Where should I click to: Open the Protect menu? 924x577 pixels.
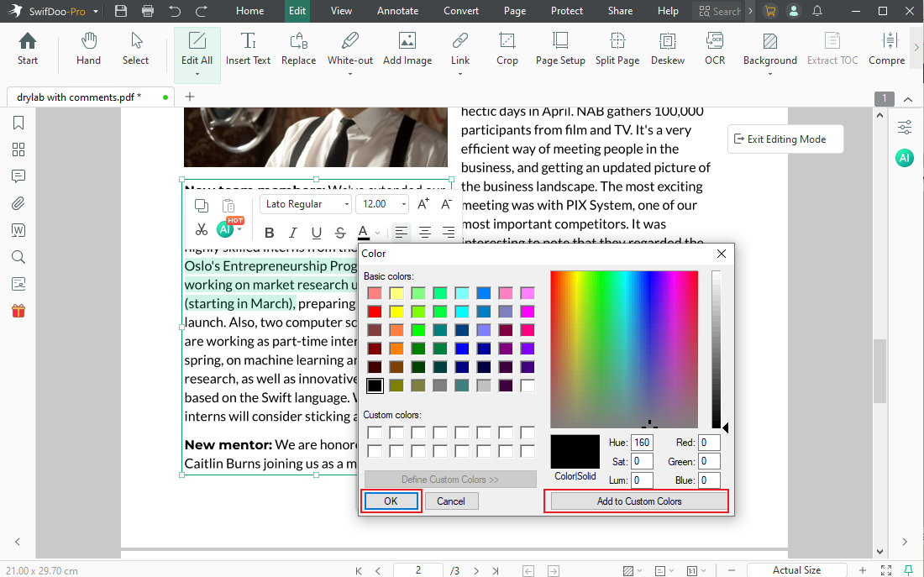566,11
